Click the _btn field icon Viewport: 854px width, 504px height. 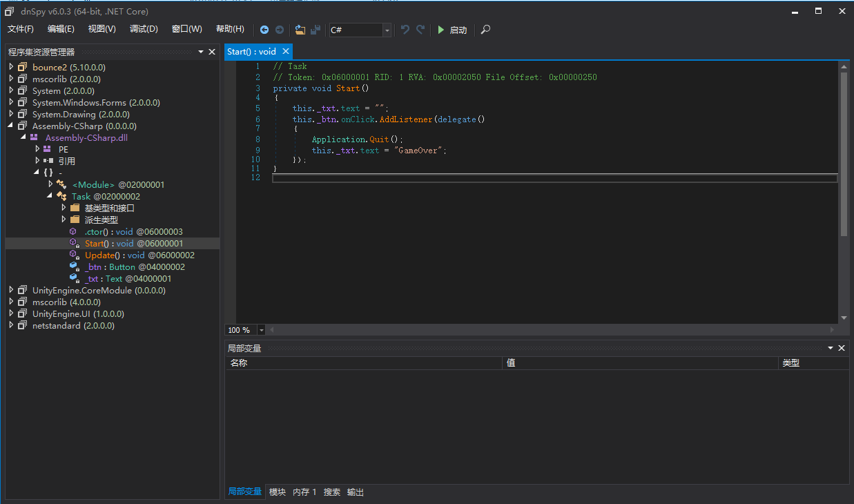(74, 266)
